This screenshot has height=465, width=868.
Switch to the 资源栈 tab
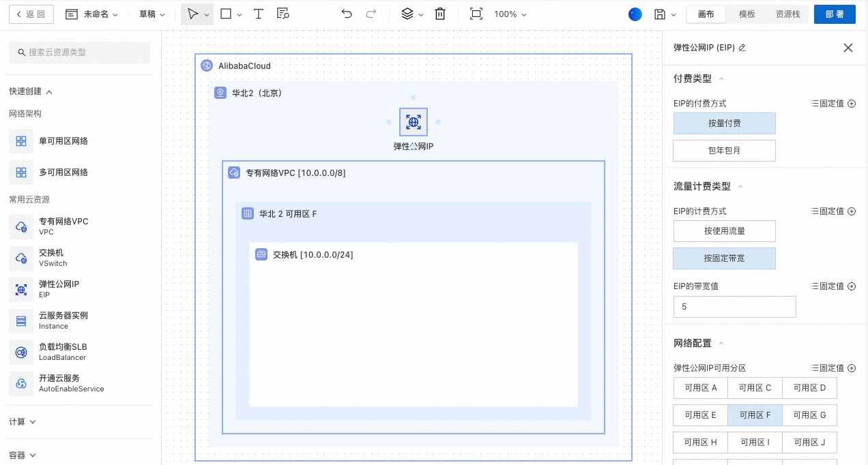787,14
